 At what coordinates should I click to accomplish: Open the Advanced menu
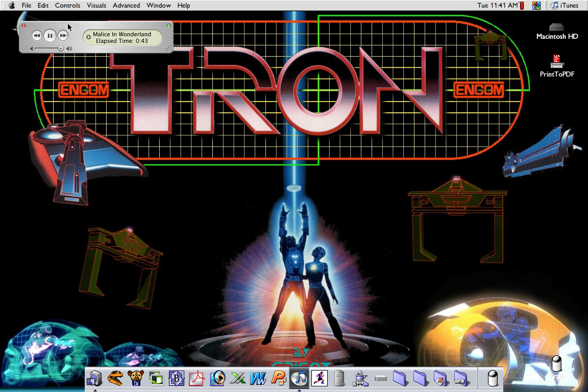tap(126, 5)
